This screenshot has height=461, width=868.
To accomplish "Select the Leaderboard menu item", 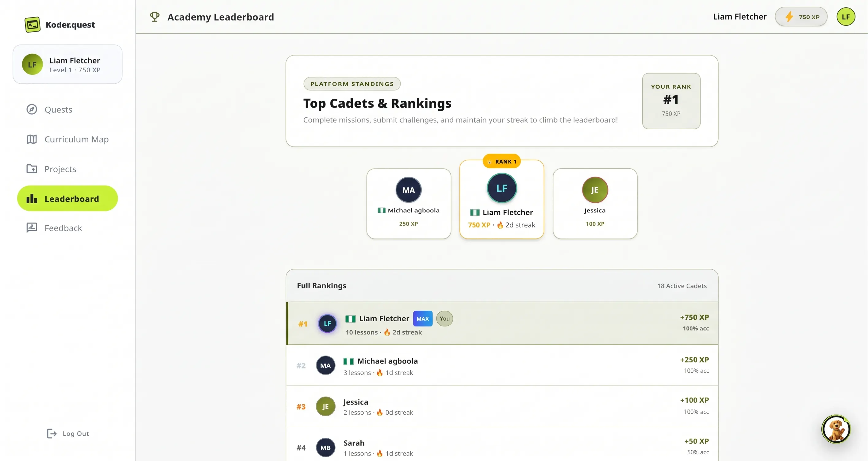I will [67, 199].
